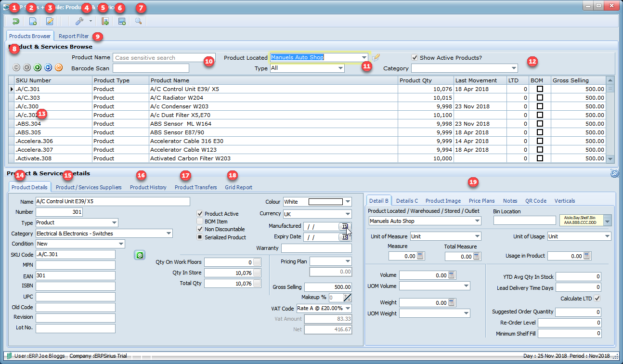
Task: Click the orange refresh navigation button
Action: point(59,67)
